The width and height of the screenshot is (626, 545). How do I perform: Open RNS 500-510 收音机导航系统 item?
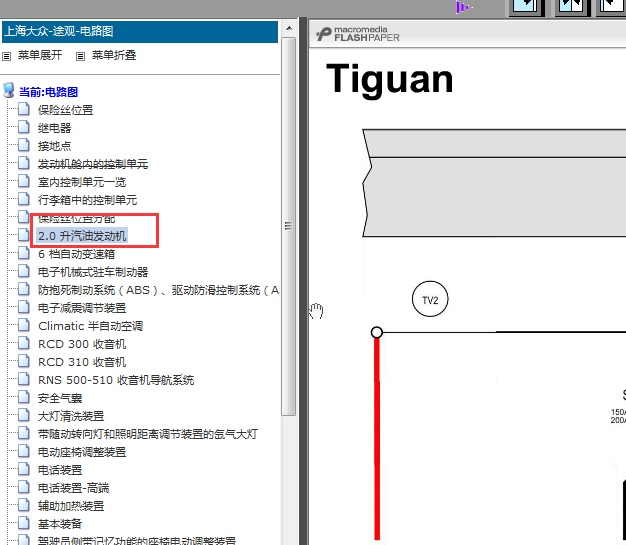116,380
